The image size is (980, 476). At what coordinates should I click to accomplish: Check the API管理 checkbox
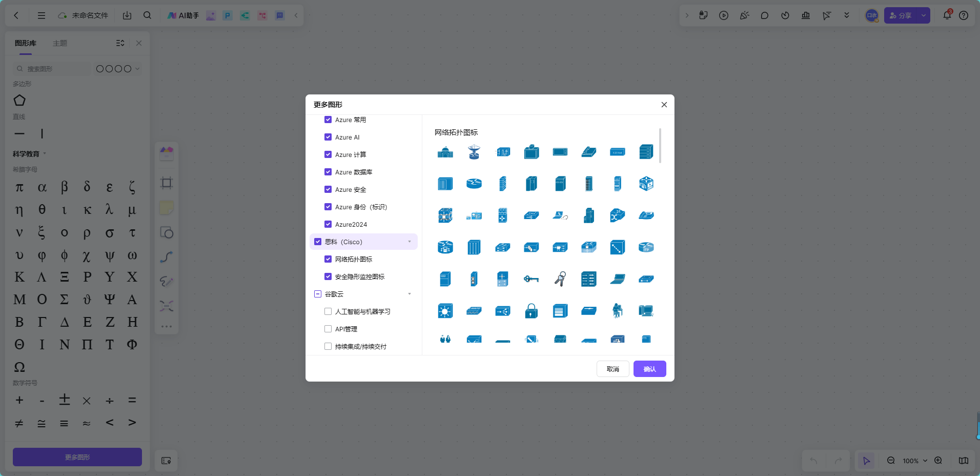click(328, 329)
